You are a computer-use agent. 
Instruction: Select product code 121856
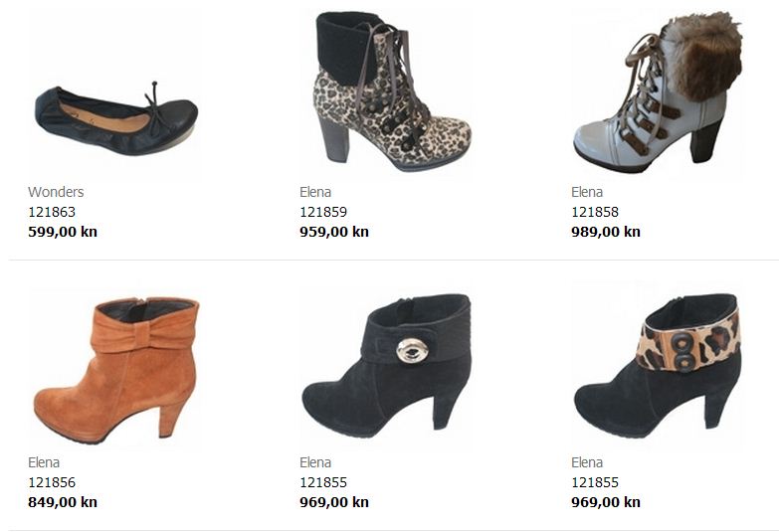tap(52, 483)
